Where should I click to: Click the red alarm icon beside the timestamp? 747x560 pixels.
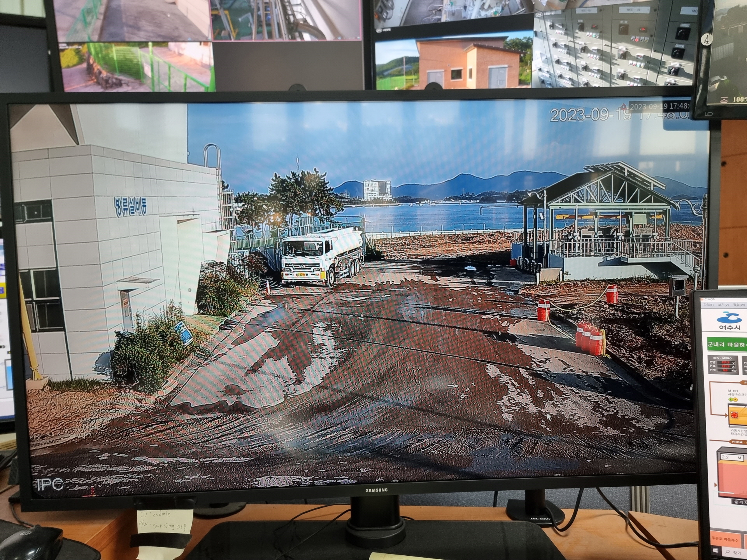pyautogui.click(x=624, y=106)
